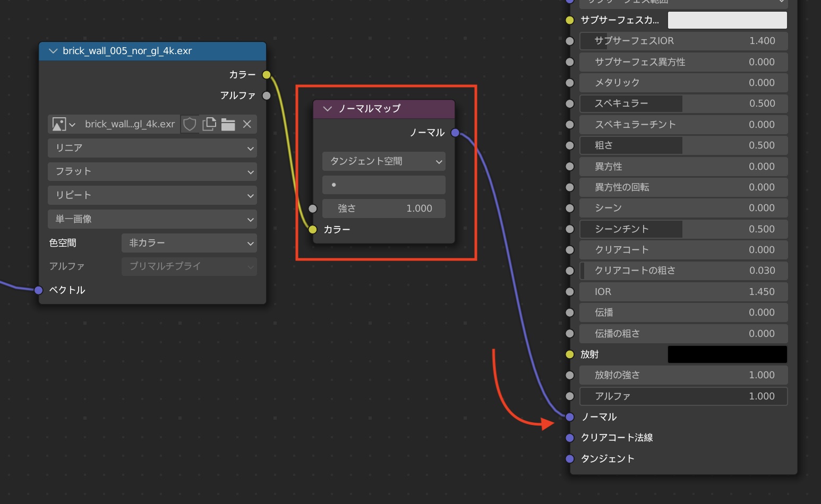Collapse the brick_wall_005_nor_gl_4k.exr node

tap(53, 51)
